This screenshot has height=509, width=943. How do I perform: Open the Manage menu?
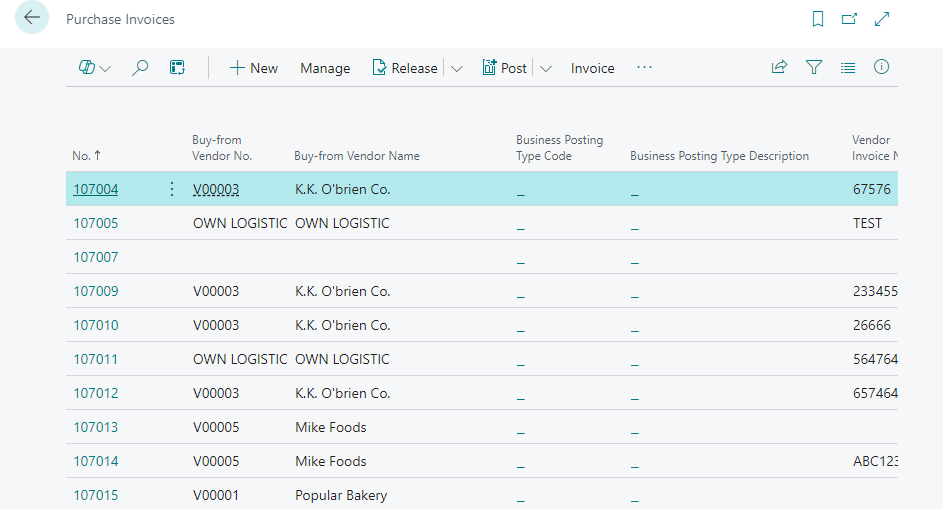[x=325, y=68]
